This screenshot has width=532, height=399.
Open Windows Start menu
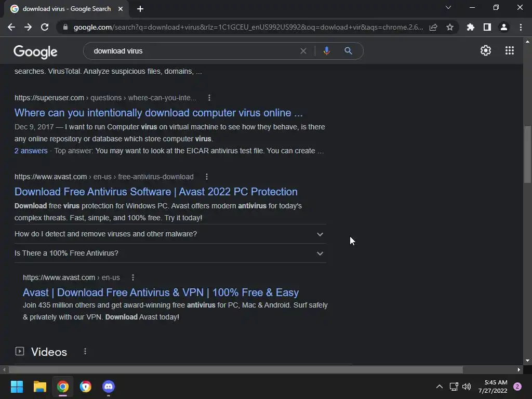[17, 387]
